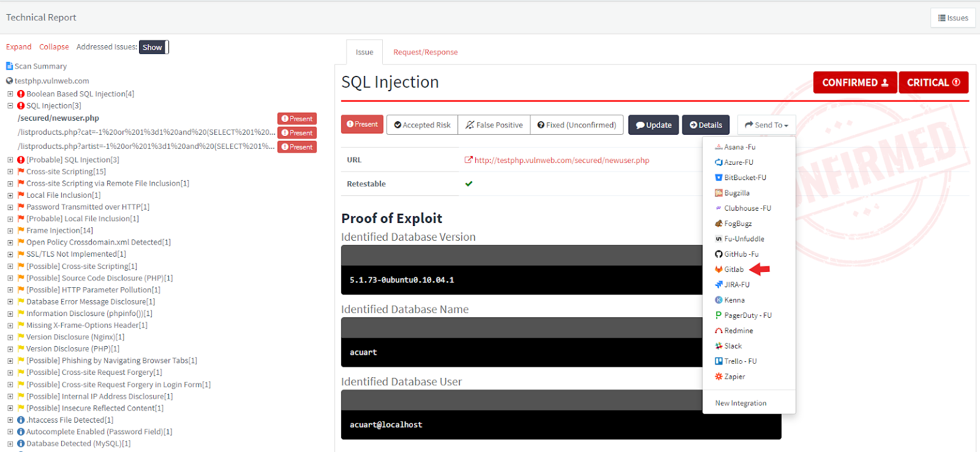Expand Boolean Based SQL Injection[4] node

[x=10, y=94]
